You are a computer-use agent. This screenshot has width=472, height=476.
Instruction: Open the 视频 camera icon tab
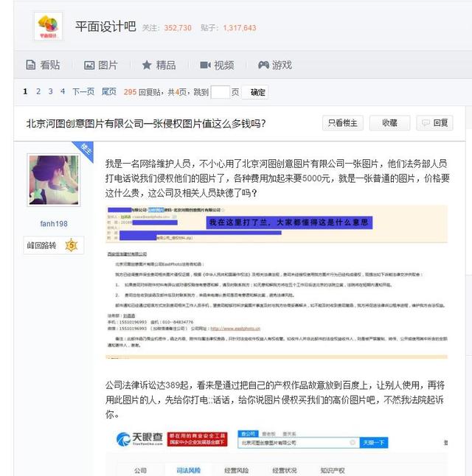(x=206, y=65)
